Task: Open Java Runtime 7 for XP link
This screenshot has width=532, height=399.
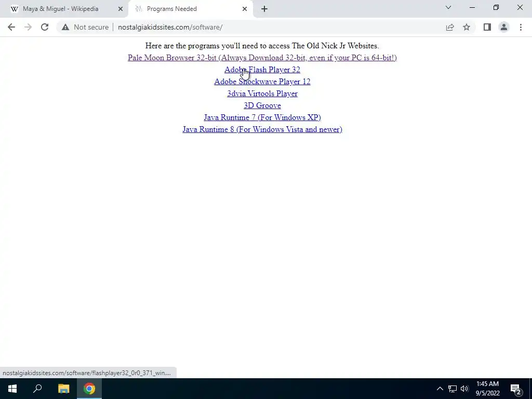Action: click(x=262, y=117)
